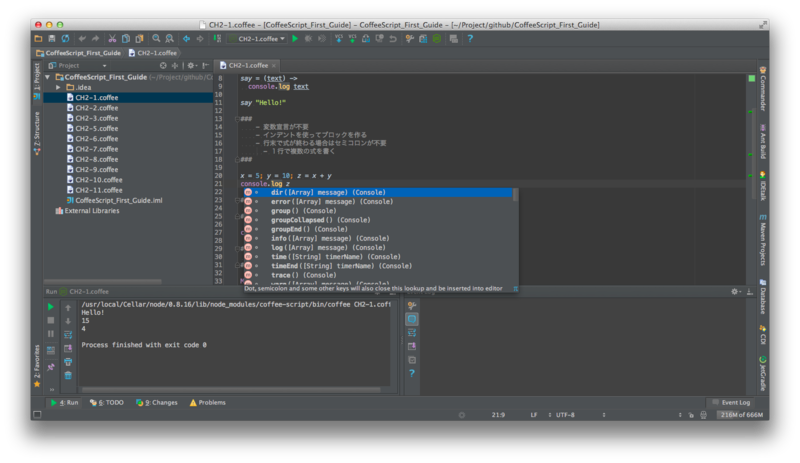Choose the dir completion suggestion
800x463 pixels.
[x=378, y=192]
